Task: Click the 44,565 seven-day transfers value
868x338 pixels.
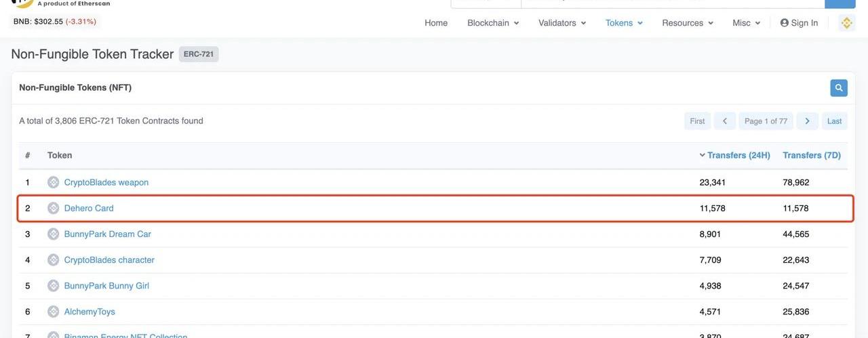Action: click(796, 234)
